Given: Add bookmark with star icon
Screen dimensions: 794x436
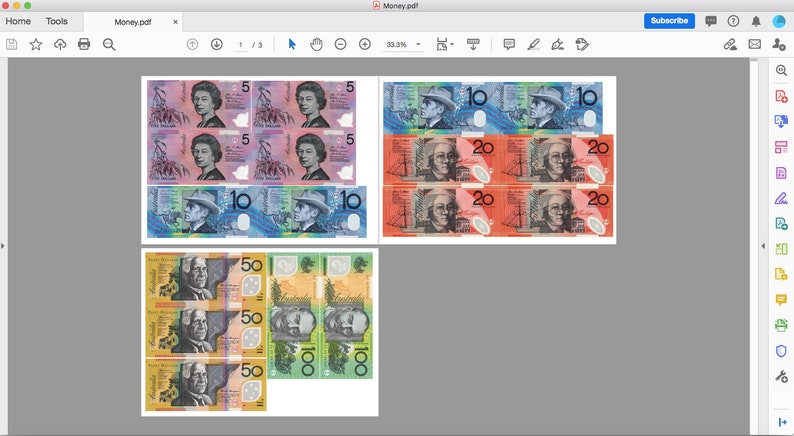Looking at the screenshot, I should (x=35, y=45).
